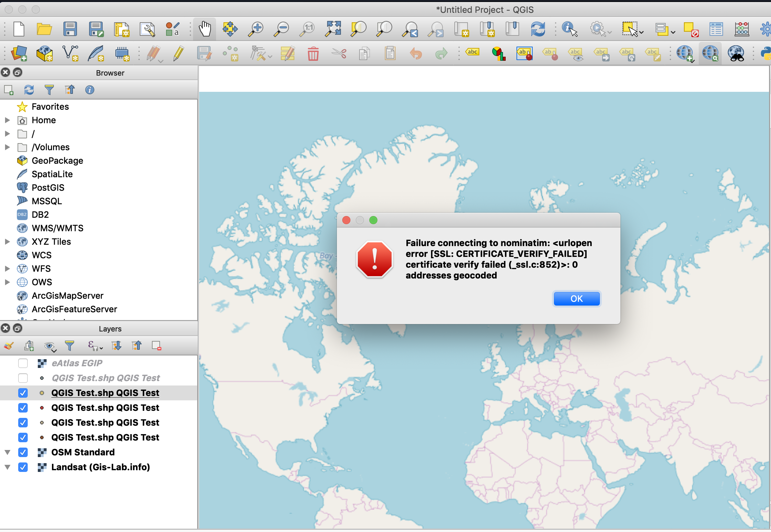Expand XYZ Tiles in Browser

click(7, 242)
